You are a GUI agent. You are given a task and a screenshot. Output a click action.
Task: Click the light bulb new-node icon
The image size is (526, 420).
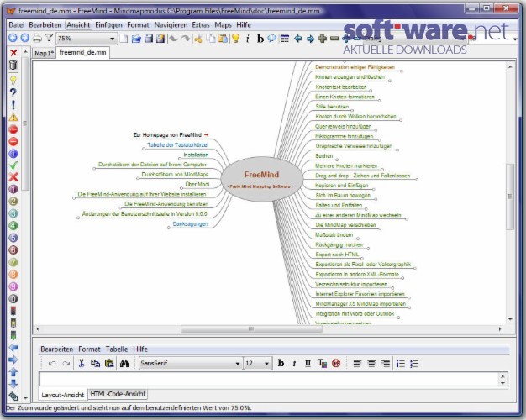coord(236,39)
